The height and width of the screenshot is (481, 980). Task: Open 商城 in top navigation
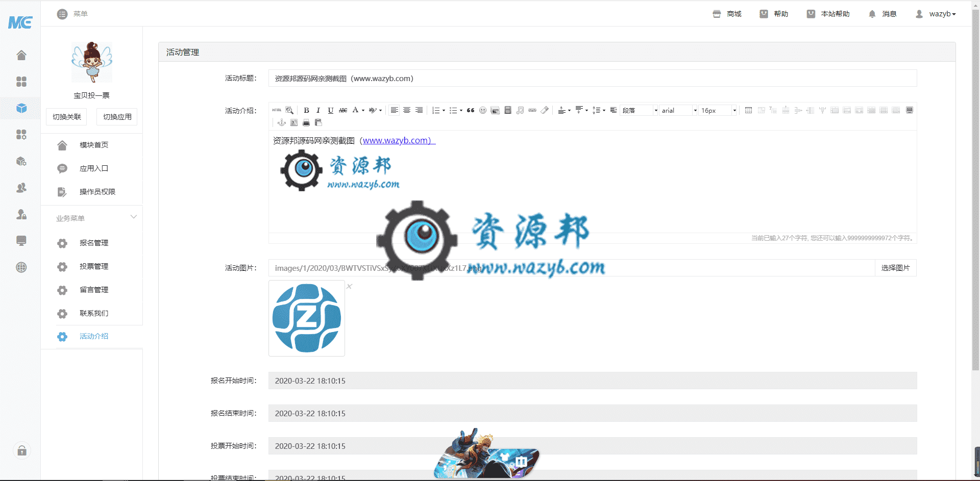pyautogui.click(x=727, y=14)
